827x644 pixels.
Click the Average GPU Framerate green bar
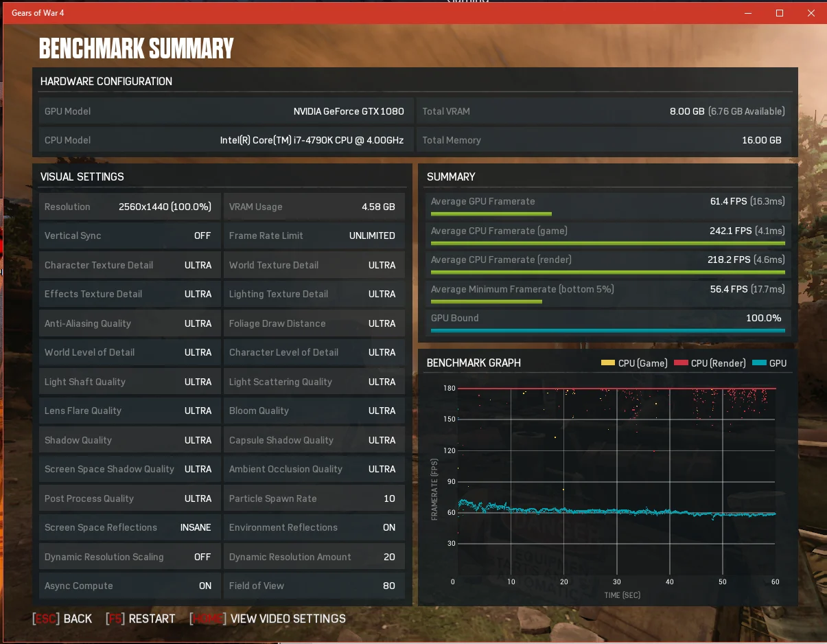click(491, 214)
